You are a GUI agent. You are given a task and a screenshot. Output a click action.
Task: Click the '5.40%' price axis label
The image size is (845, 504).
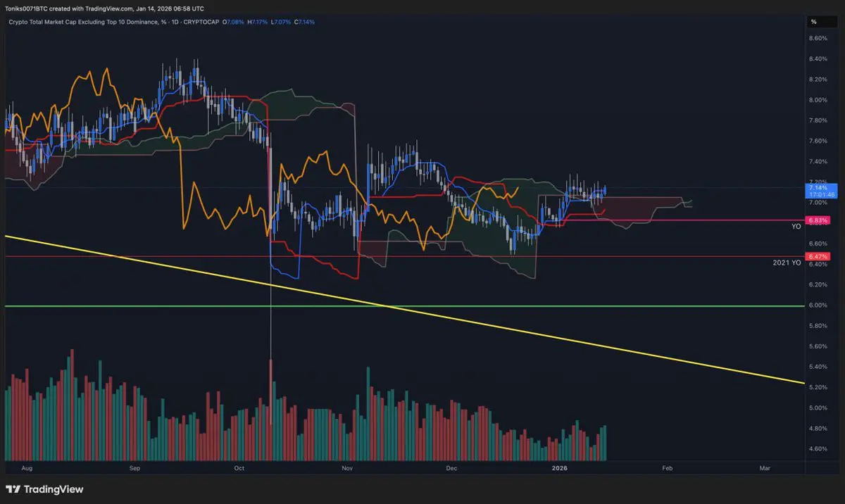(818, 367)
